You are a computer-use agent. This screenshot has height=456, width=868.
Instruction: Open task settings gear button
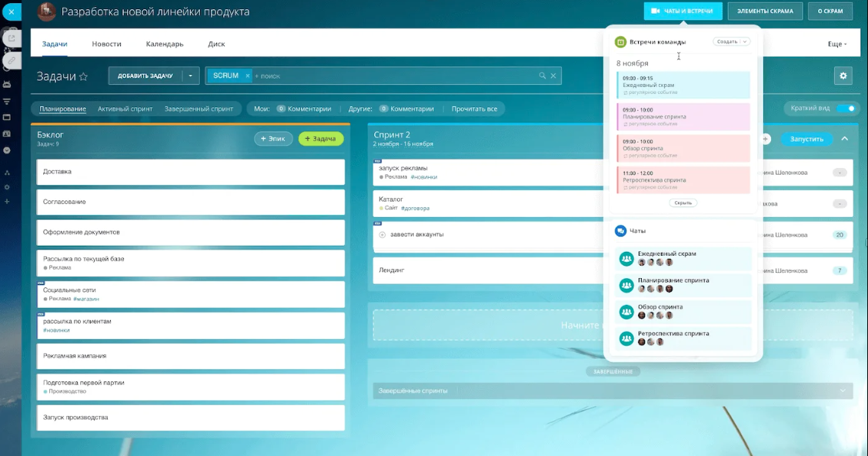[x=843, y=76]
